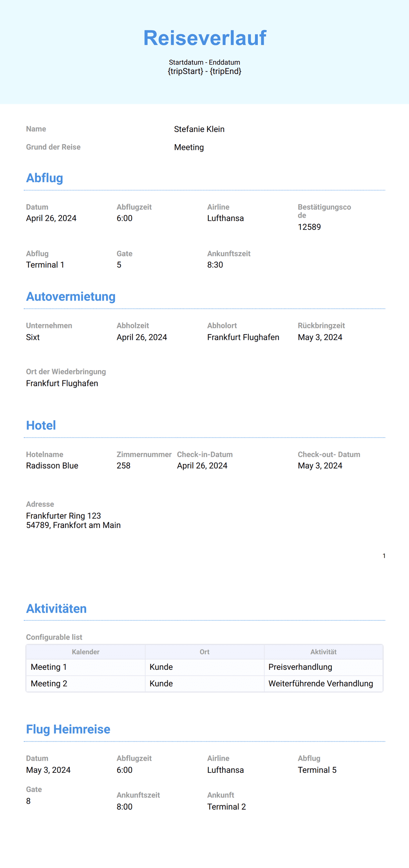The height and width of the screenshot is (868, 409).
Task: Select the Preisverhandlung table cell
Action: [324, 667]
